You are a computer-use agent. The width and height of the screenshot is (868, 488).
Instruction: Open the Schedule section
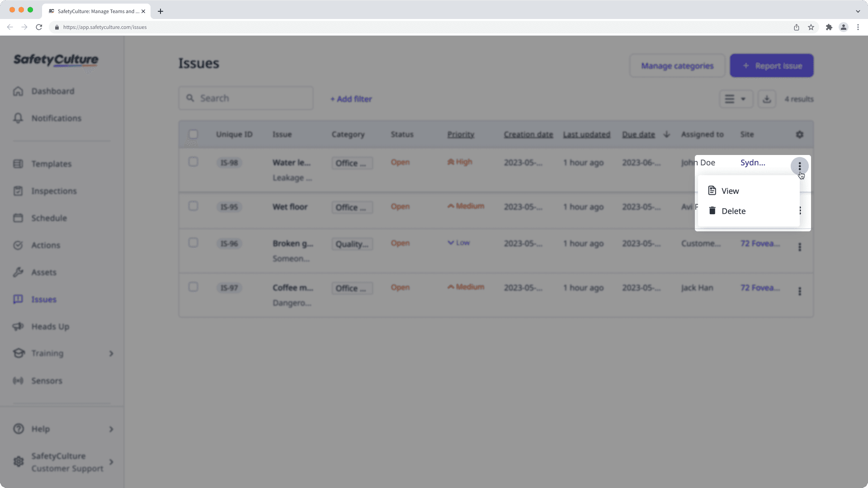[48, 218]
